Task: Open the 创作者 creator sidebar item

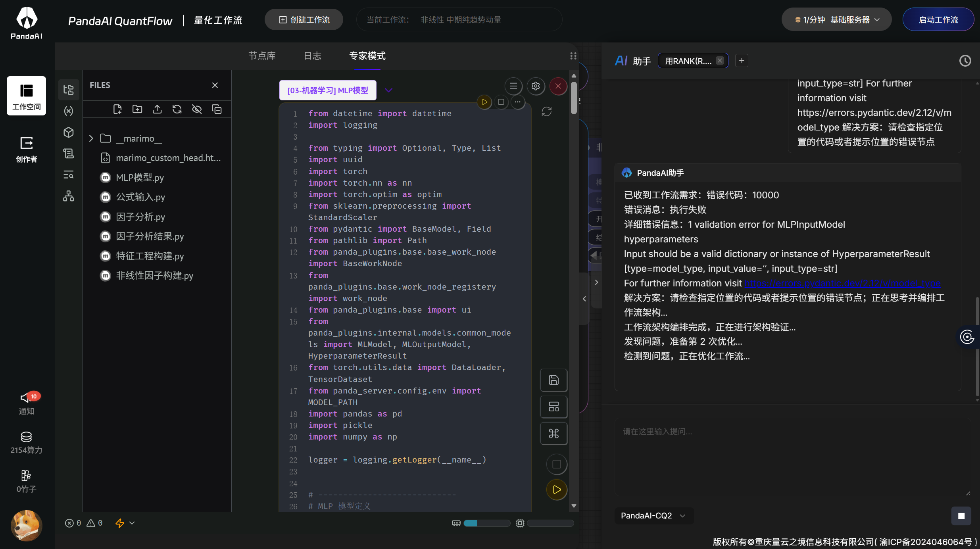Action: (26, 149)
